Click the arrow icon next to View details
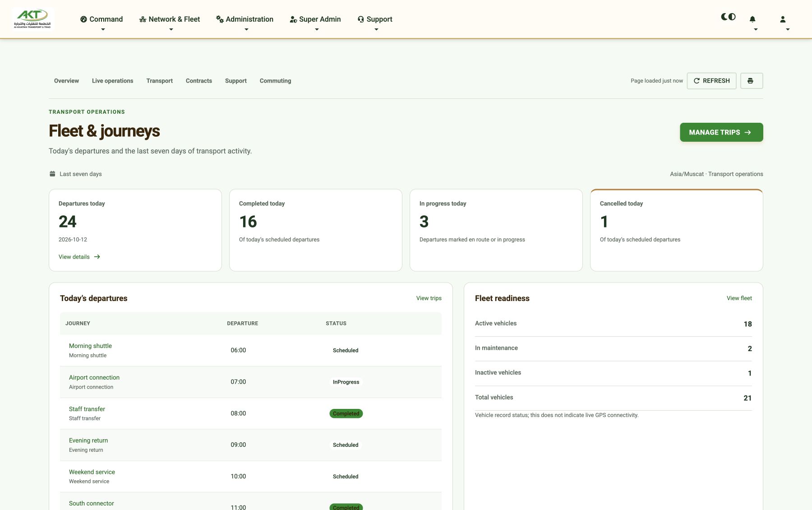 [97, 257]
